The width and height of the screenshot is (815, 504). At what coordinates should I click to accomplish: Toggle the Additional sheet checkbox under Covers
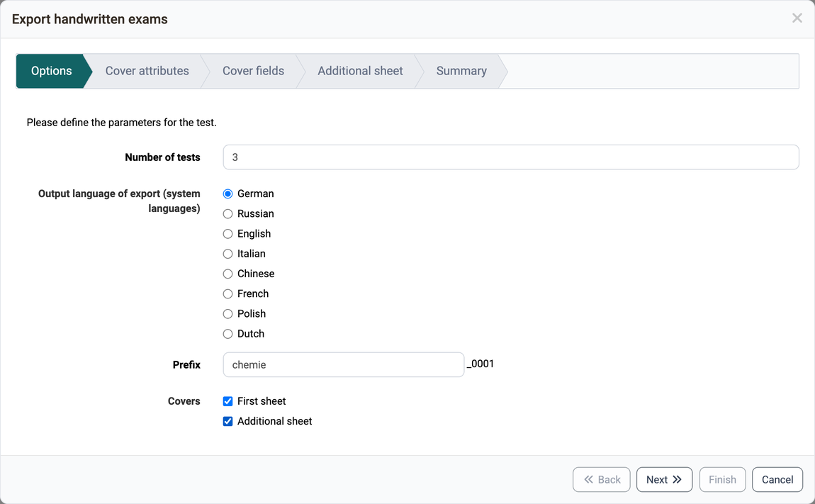pos(227,421)
